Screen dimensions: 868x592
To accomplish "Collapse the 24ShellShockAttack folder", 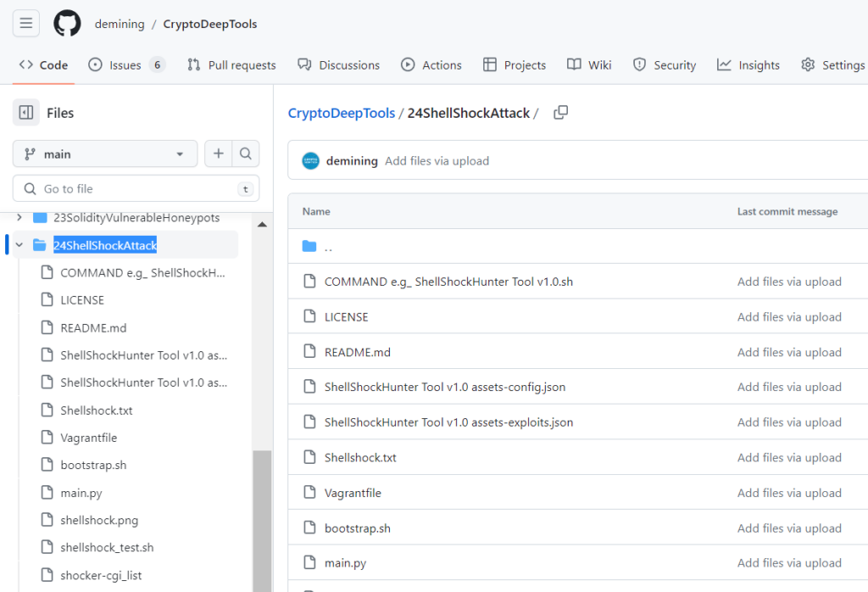I will [x=19, y=245].
